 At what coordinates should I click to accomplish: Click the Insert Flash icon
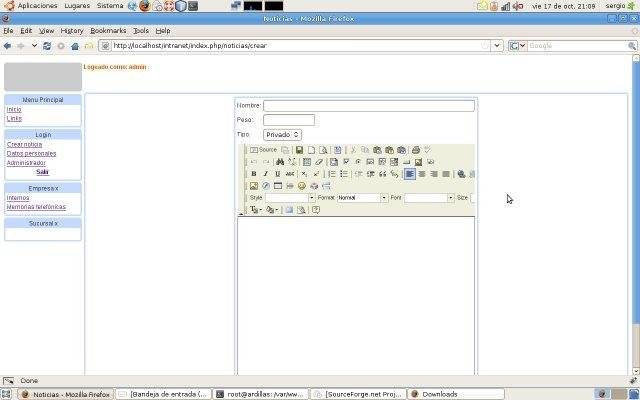[x=266, y=186]
